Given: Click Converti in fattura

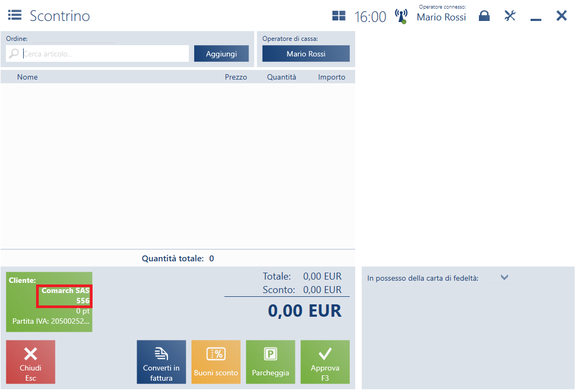Looking at the screenshot, I should [x=161, y=362].
